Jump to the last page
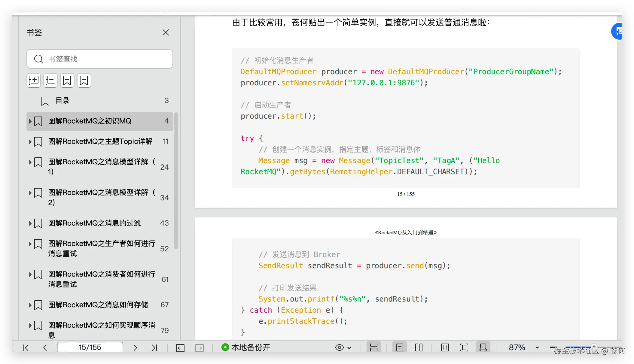634x364 pixels. (x=154, y=348)
